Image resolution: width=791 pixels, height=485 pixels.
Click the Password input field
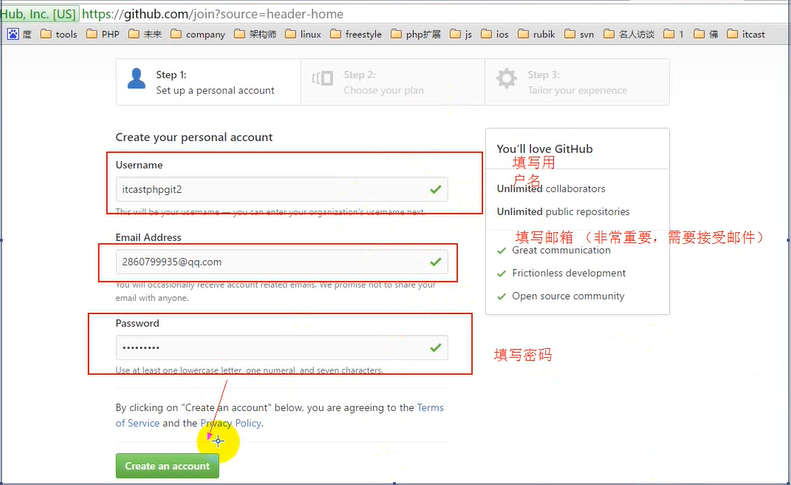point(282,347)
